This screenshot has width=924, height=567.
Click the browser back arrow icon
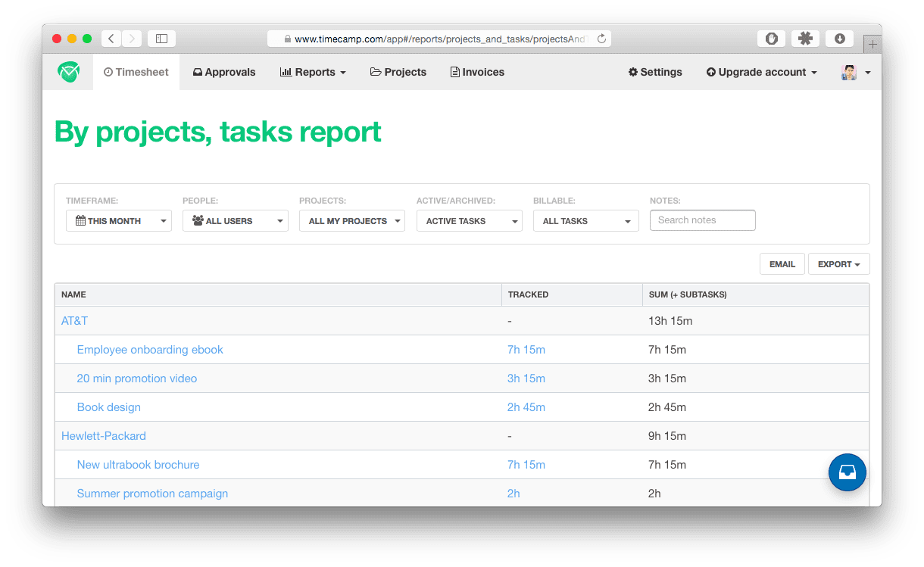[111, 38]
